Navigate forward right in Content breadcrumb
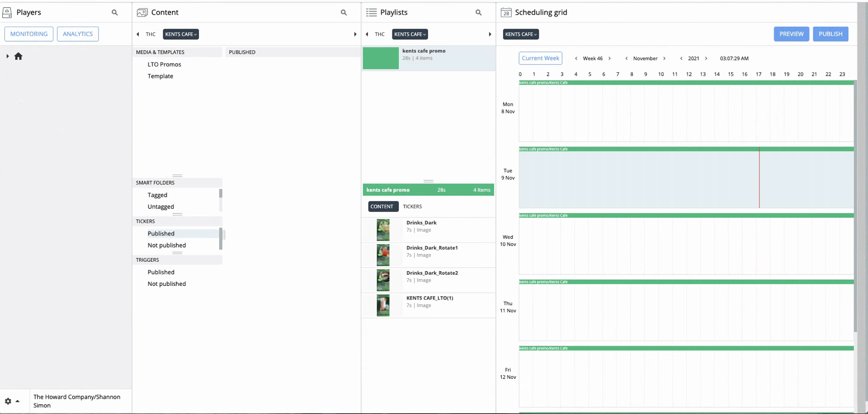This screenshot has width=868, height=414. pyautogui.click(x=355, y=34)
